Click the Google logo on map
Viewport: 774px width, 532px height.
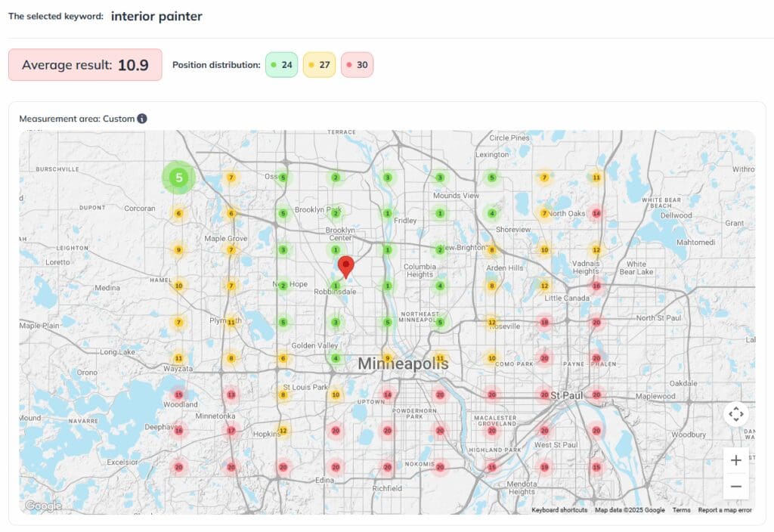43,506
